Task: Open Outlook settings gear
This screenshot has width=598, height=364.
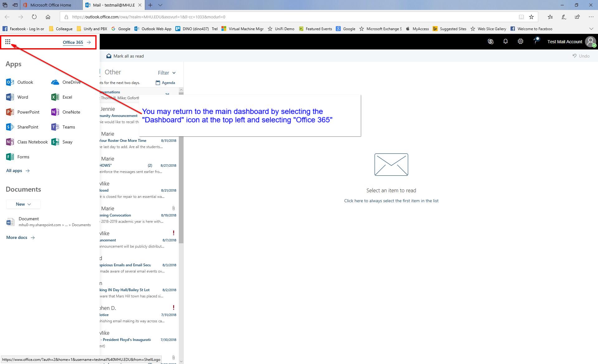Action: coord(520,41)
